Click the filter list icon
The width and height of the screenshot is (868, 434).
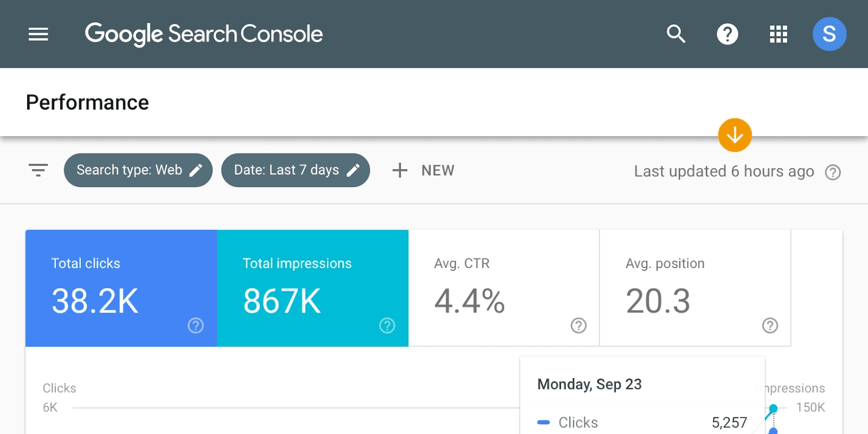click(39, 170)
